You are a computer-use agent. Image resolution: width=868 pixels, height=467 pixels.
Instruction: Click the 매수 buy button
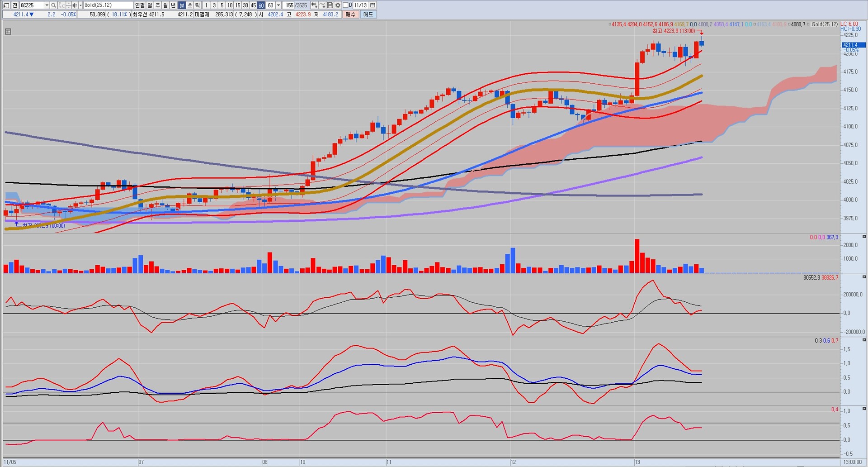(x=351, y=14)
